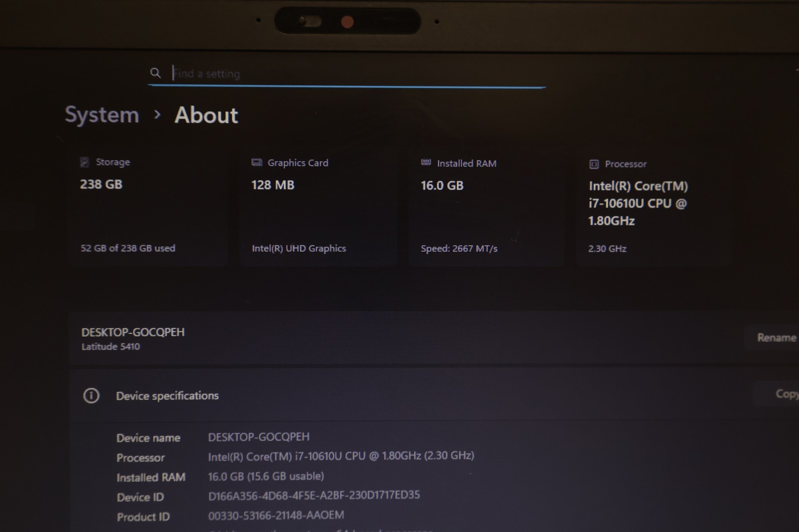This screenshot has height=532, width=799.
Task: Click the search magnifier icon
Action: pyautogui.click(x=155, y=73)
